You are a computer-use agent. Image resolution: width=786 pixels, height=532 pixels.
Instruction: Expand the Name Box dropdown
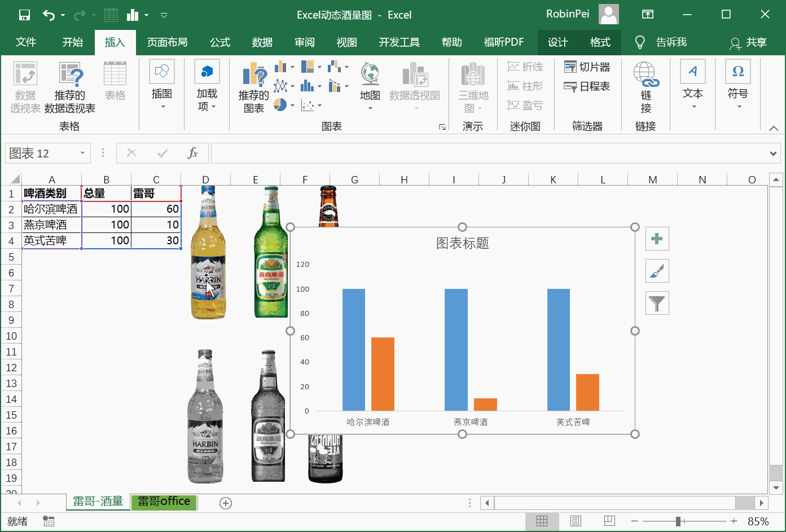[x=82, y=153]
